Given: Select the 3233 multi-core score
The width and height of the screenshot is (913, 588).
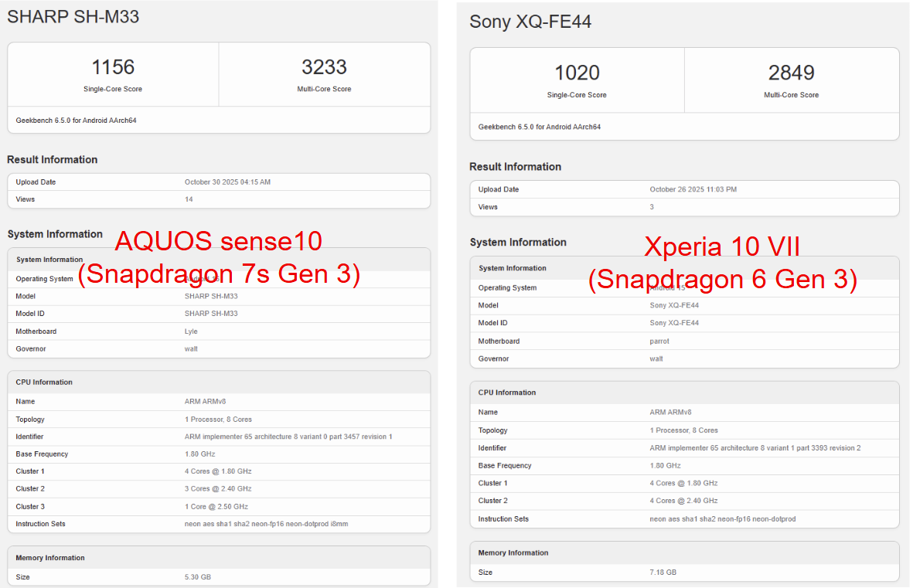Looking at the screenshot, I should point(324,67).
